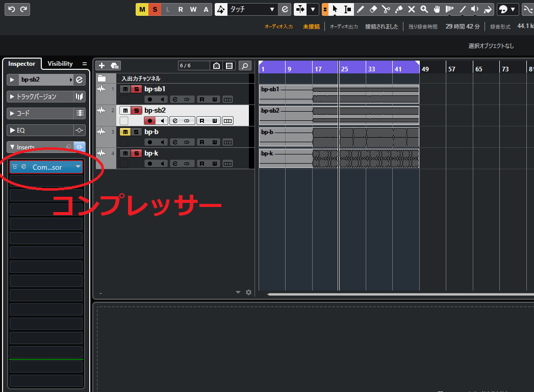Screen dimensions: 534x392
Task: Choose the Split (scissors) tool
Action: [x=386, y=9]
